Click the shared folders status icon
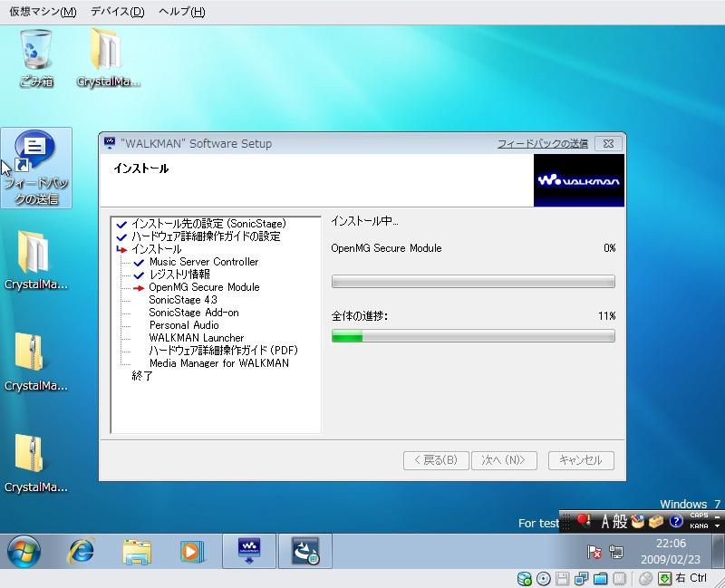Viewport: 725px width, 588px height. pyautogui.click(x=598, y=579)
